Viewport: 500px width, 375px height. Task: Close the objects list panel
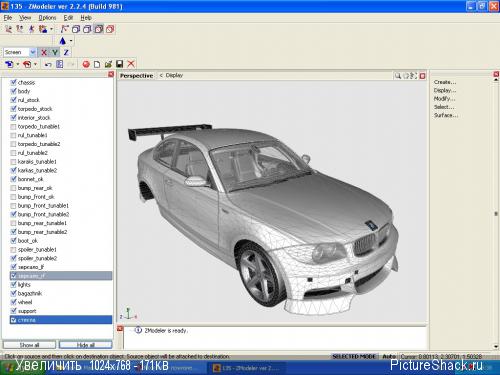pyautogui.click(x=111, y=74)
